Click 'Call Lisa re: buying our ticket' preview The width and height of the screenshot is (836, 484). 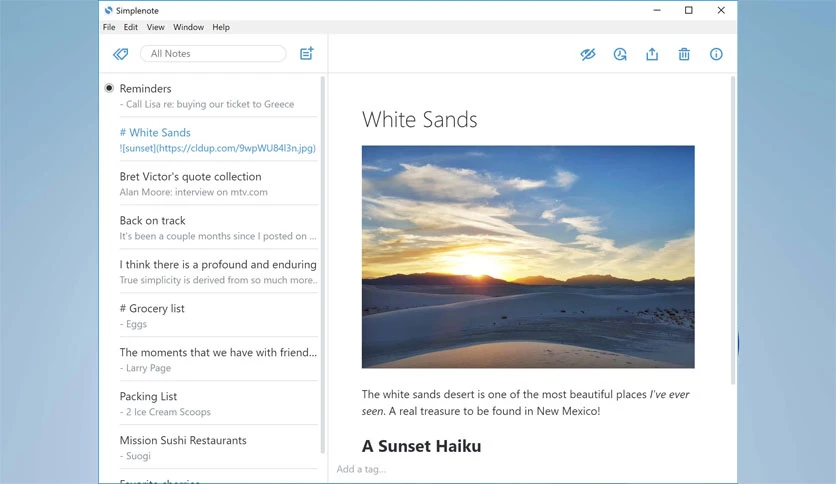point(207,104)
